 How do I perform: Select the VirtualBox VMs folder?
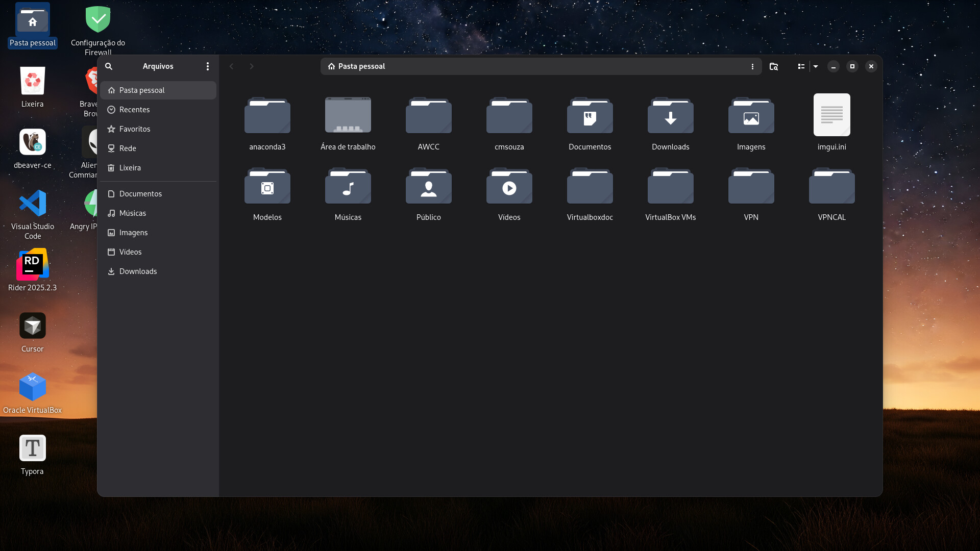[670, 187]
